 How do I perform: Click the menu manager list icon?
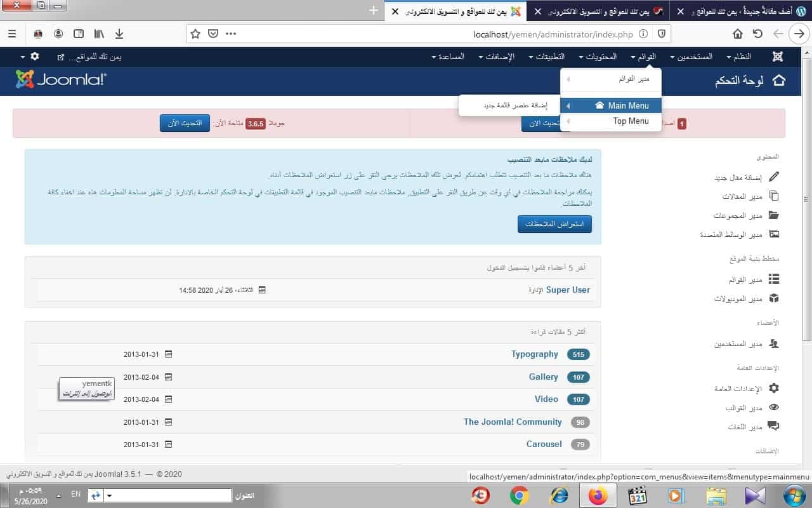[x=774, y=279]
